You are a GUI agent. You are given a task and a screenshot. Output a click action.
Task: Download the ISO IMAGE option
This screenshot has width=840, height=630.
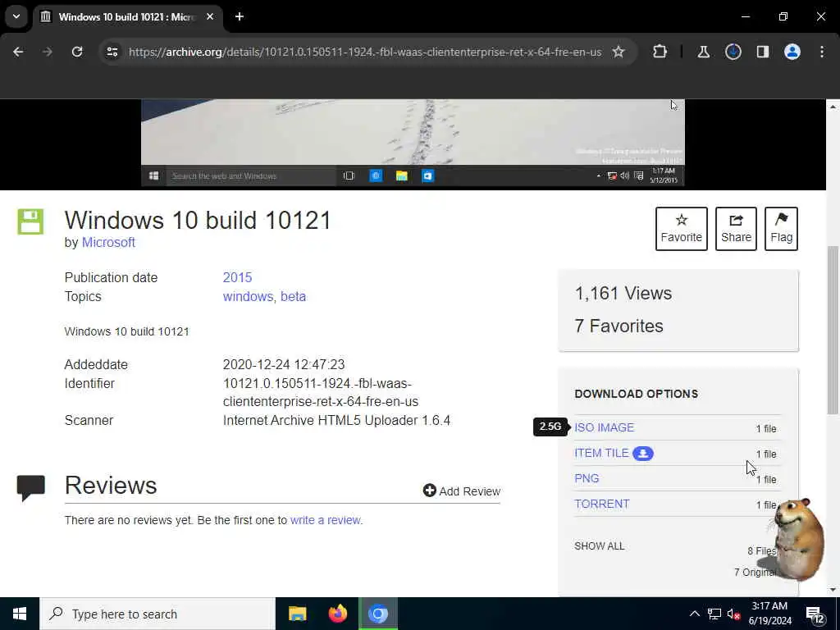point(605,427)
